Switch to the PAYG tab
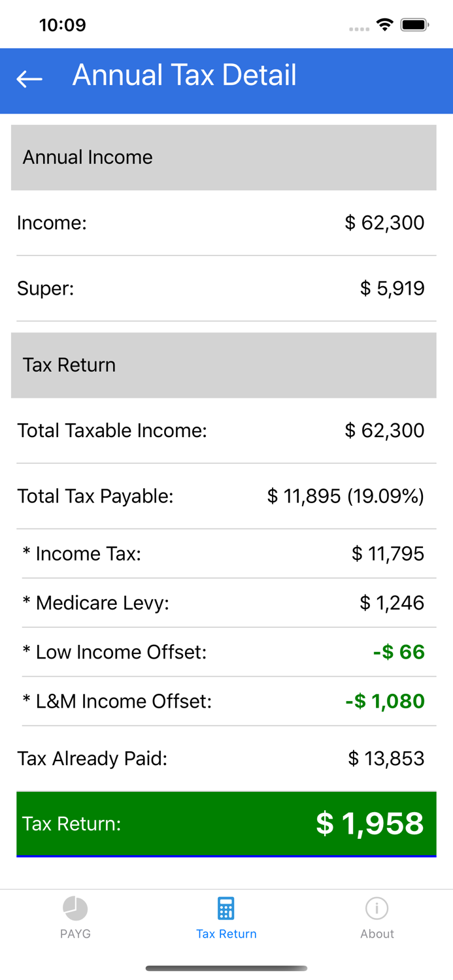The width and height of the screenshot is (453, 980). pyautogui.click(x=75, y=917)
